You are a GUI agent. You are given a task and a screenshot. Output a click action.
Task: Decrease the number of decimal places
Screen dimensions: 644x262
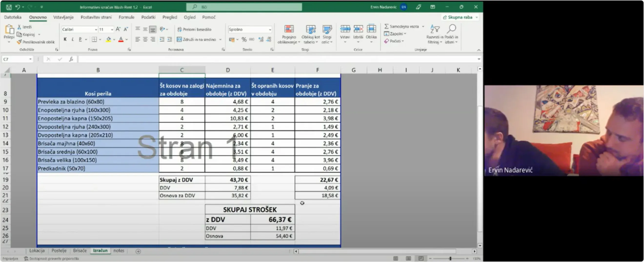[269, 39]
